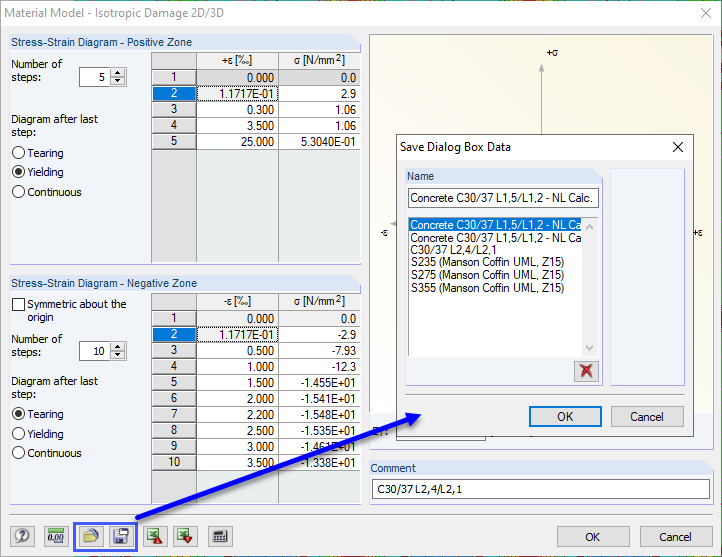Select second Concrete C30/37 L1,5/L1,2 entry
The height and width of the screenshot is (557, 722).
click(495, 238)
